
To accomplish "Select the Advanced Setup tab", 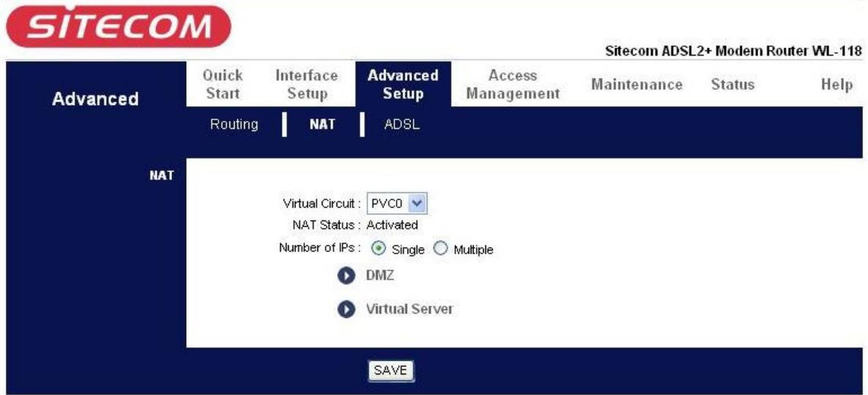I will pyautogui.click(x=403, y=85).
